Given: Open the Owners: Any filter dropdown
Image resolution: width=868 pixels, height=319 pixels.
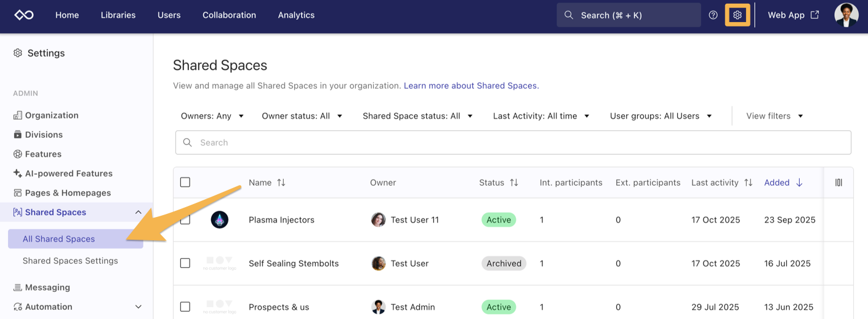Looking at the screenshot, I should [212, 116].
